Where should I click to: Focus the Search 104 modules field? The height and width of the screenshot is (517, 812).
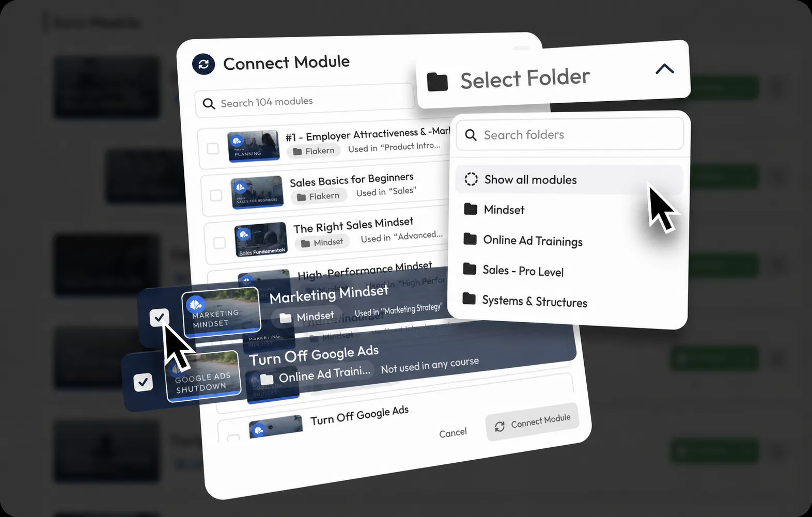click(x=305, y=101)
